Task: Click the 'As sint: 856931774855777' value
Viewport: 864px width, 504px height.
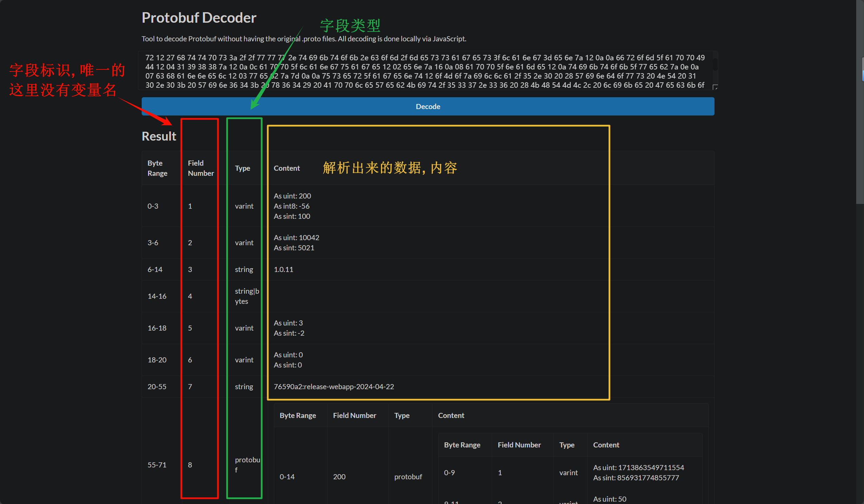Action: coord(636,478)
